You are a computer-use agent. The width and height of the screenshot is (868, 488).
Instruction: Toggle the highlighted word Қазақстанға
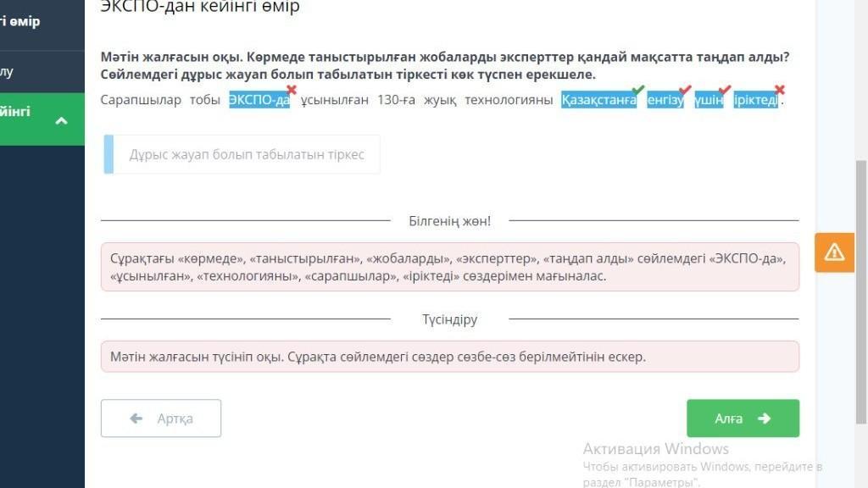(x=598, y=102)
